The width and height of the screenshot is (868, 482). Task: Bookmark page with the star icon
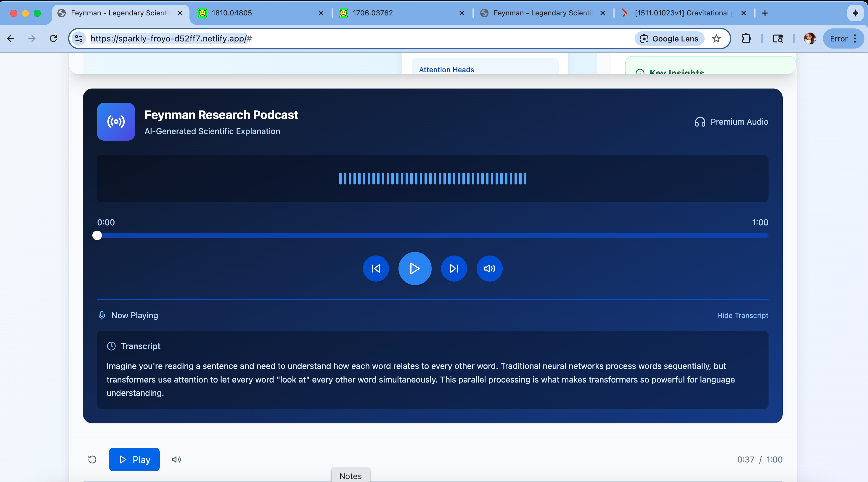point(716,39)
